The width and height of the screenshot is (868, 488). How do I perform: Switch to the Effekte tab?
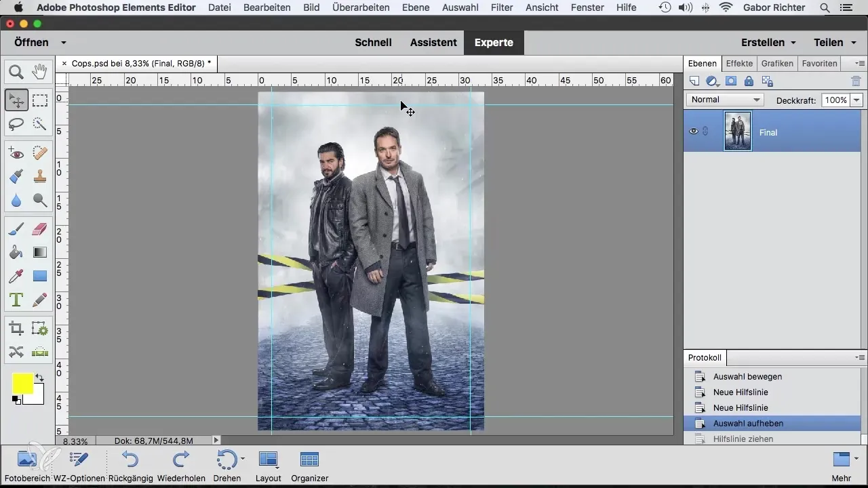[739, 64]
